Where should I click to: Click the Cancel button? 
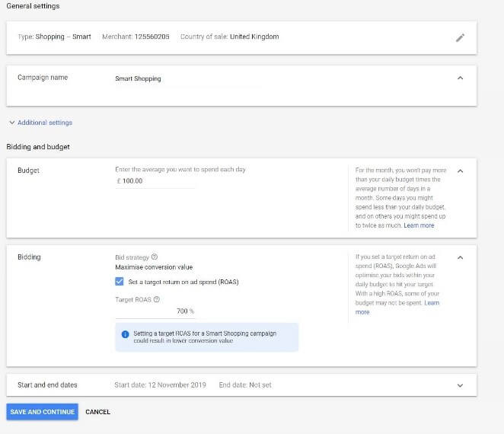pyautogui.click(x=97, y=412)
